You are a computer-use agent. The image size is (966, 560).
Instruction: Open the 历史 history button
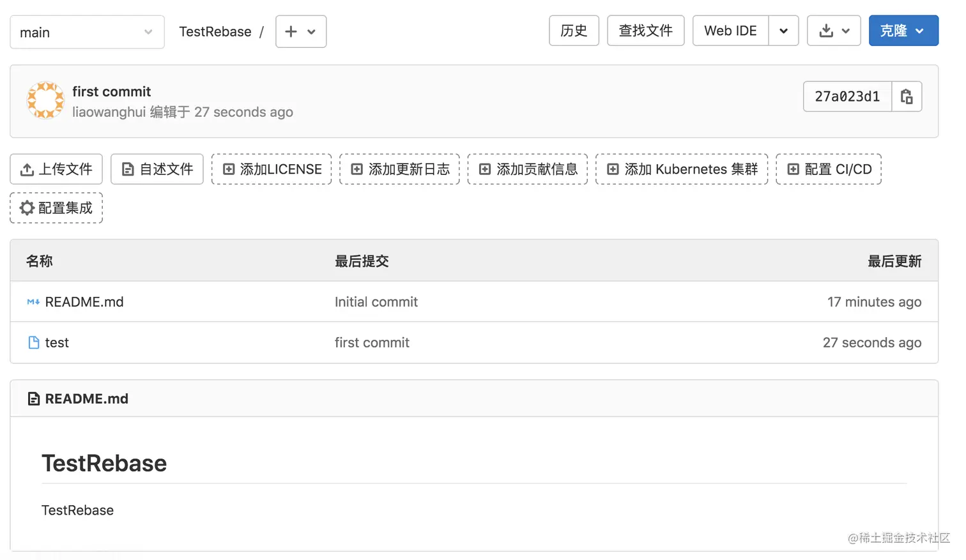(574, 31)
